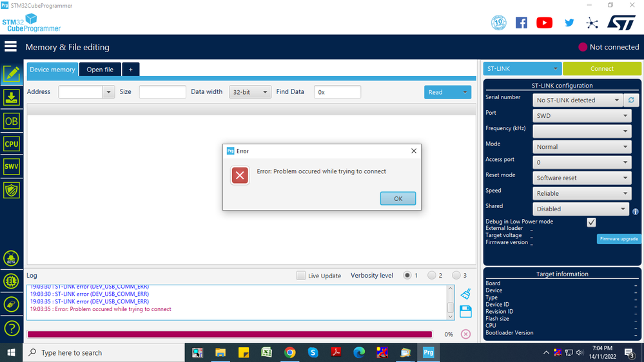The width and height of the screenshot is (644, 362).
Task: Select verbosity level 3 radio button
Action: pos(456,276)
